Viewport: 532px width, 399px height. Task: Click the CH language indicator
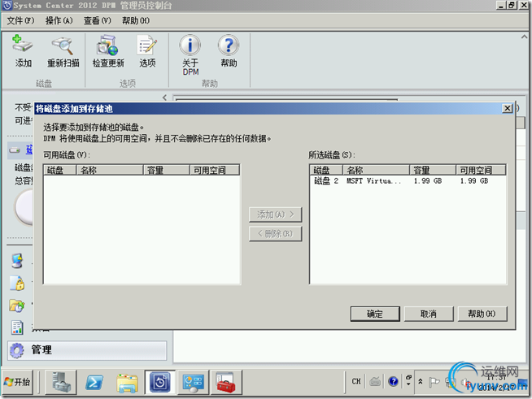[356, 382]
